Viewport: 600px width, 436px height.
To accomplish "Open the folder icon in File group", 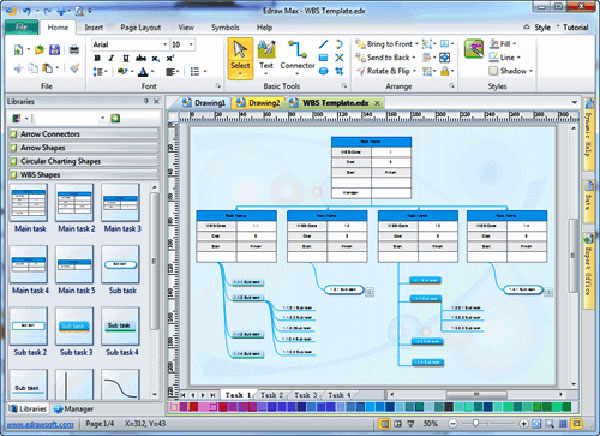I will coord(39,50).
